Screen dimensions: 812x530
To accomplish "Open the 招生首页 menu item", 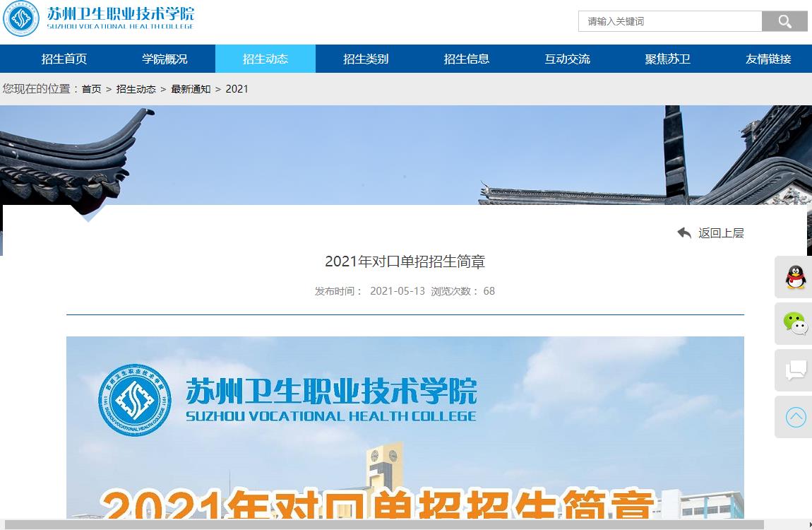I will tap(64, 59).
